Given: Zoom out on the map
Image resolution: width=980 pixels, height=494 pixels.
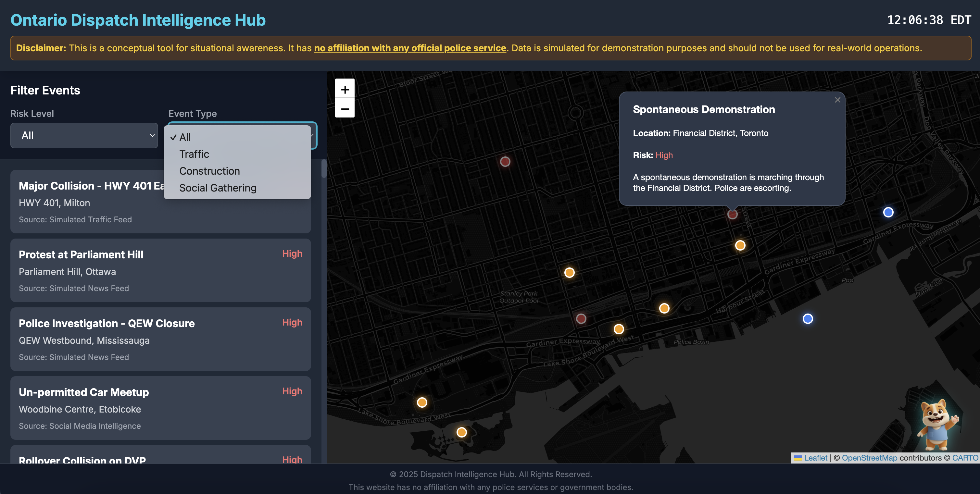Looking at the screenshot, I should pyautogui.click(x=345, y=109).
